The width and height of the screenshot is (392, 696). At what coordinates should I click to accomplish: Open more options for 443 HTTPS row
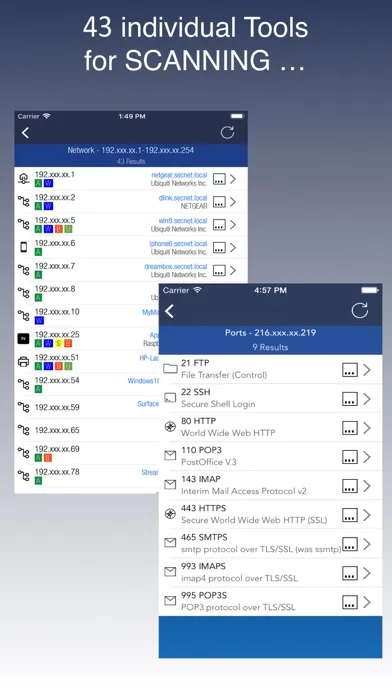(x=350, y=515)
